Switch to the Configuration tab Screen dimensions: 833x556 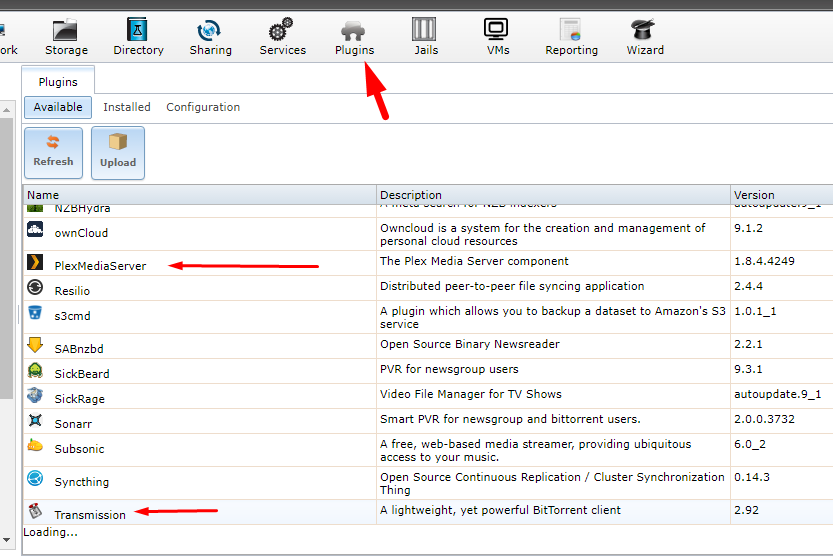(x=203, y=107)
